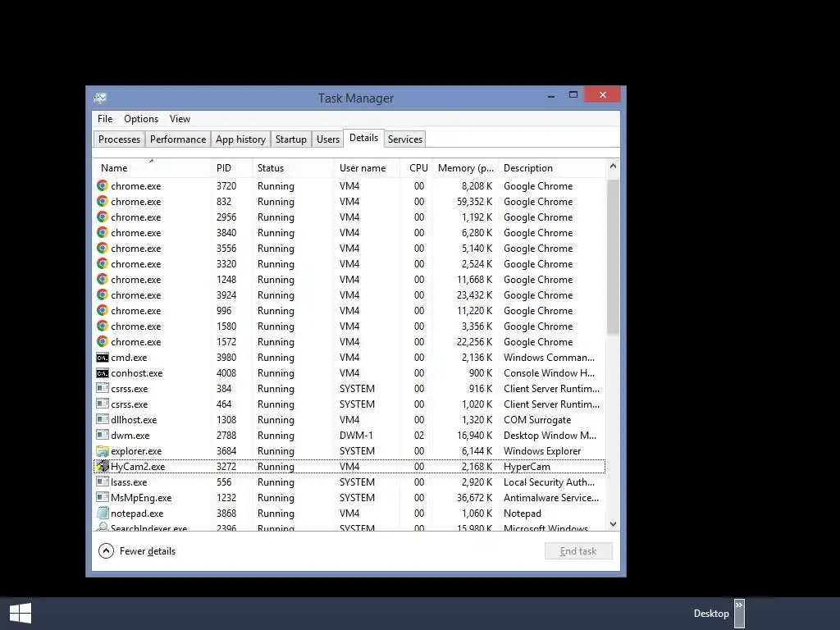Click the 59,352 K memory value
Viewport: 840px width, 630px height.
pos(474,202)
